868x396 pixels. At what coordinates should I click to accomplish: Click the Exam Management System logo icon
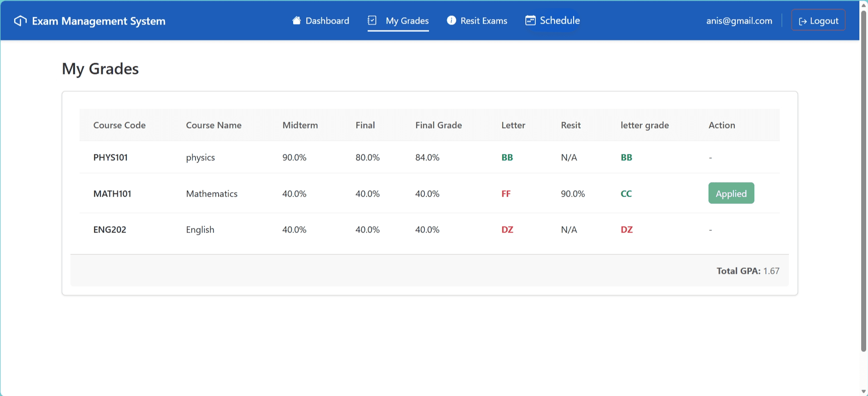point(20,21)
